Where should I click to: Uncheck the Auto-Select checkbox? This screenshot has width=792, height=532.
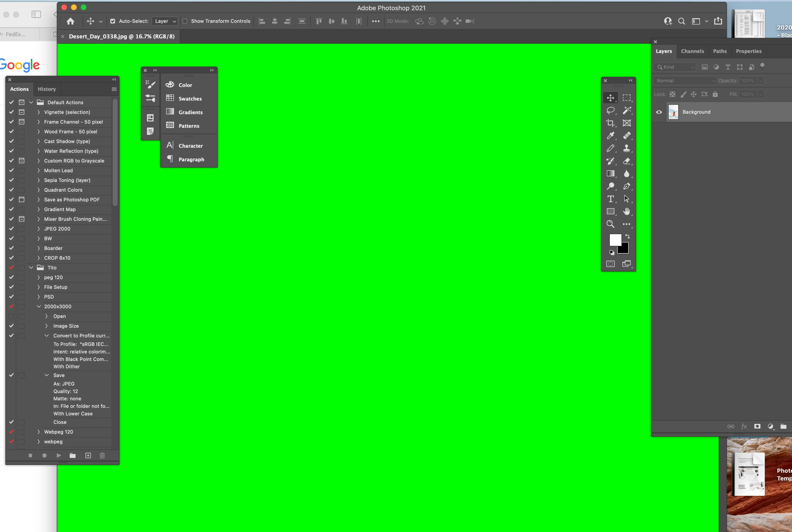tap(113, 21)
